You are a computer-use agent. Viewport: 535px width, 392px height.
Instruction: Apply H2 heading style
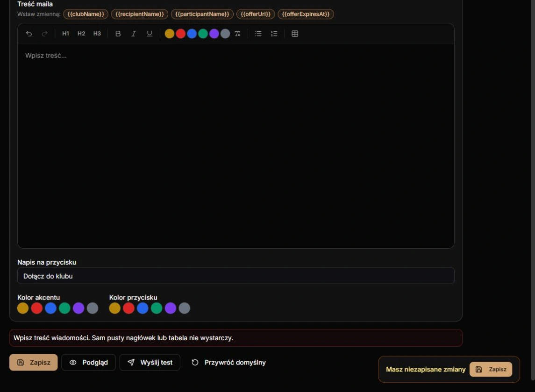coord(81,34)
